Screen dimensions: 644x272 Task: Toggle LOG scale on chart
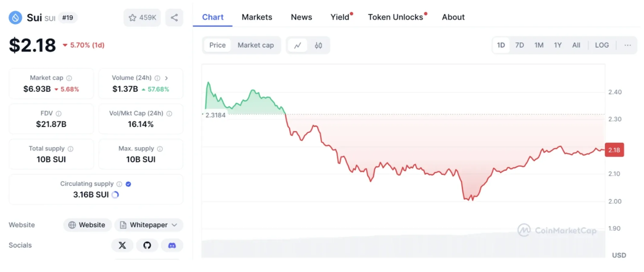point(602,45)
